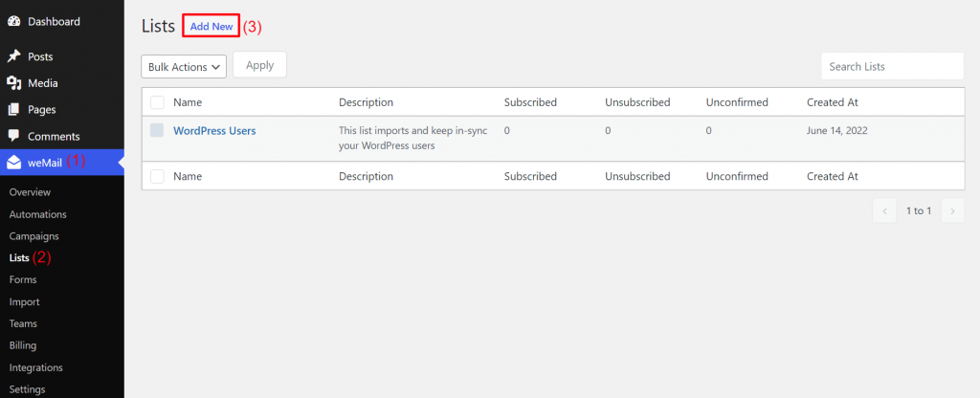Open the Campaigns submenu item

tap(34, 236)
